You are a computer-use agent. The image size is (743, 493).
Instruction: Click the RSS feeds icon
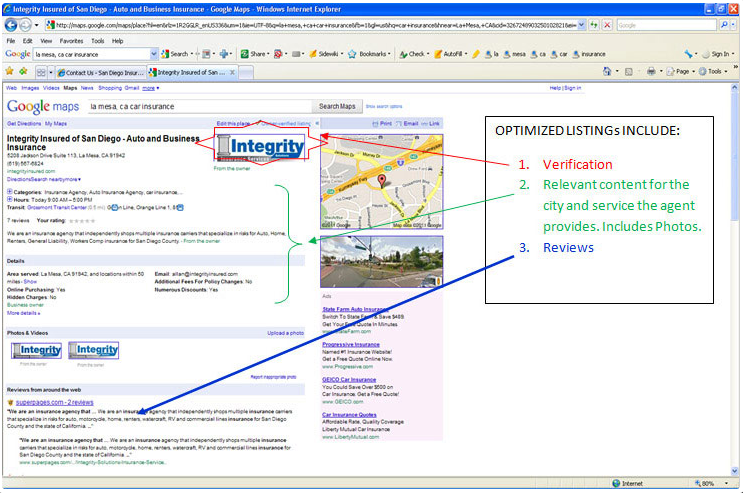[629, 72]
